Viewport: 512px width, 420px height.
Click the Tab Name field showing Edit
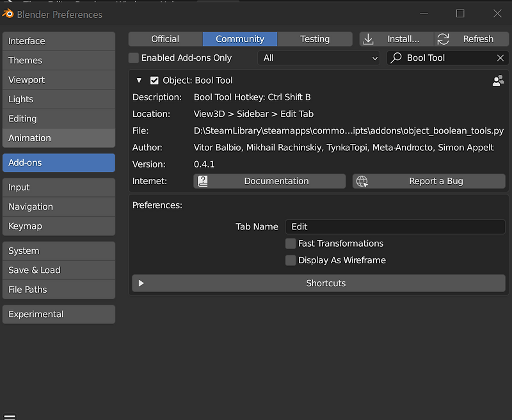[x=397, y=226]
